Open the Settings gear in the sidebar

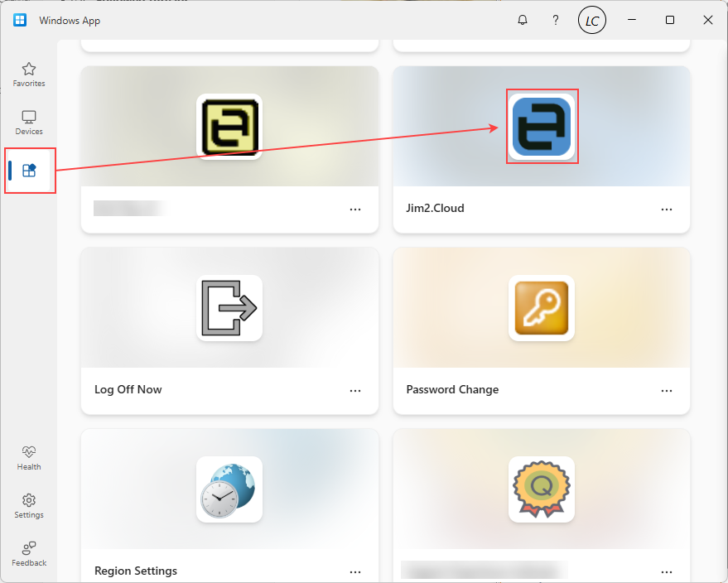(x=28, y=502)
